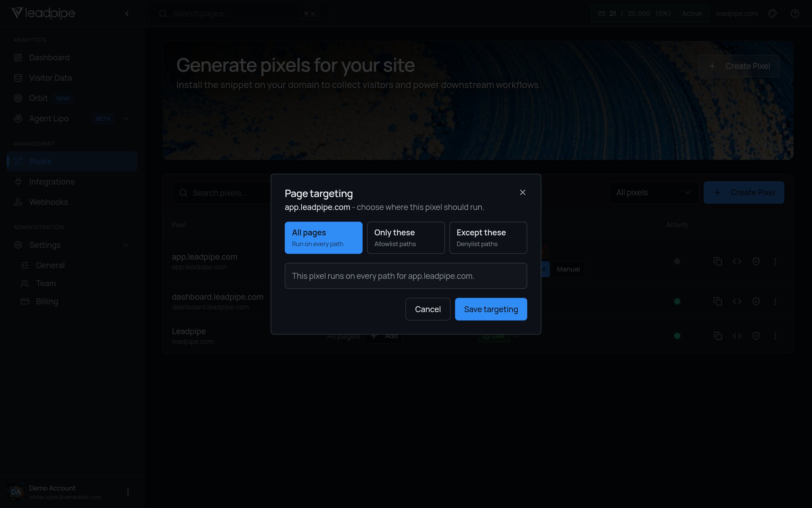Viewport: 812px width, 508px height.
Task: Open Demo Account menu dots
Action: pyautogui.click(x=128, y=492)
